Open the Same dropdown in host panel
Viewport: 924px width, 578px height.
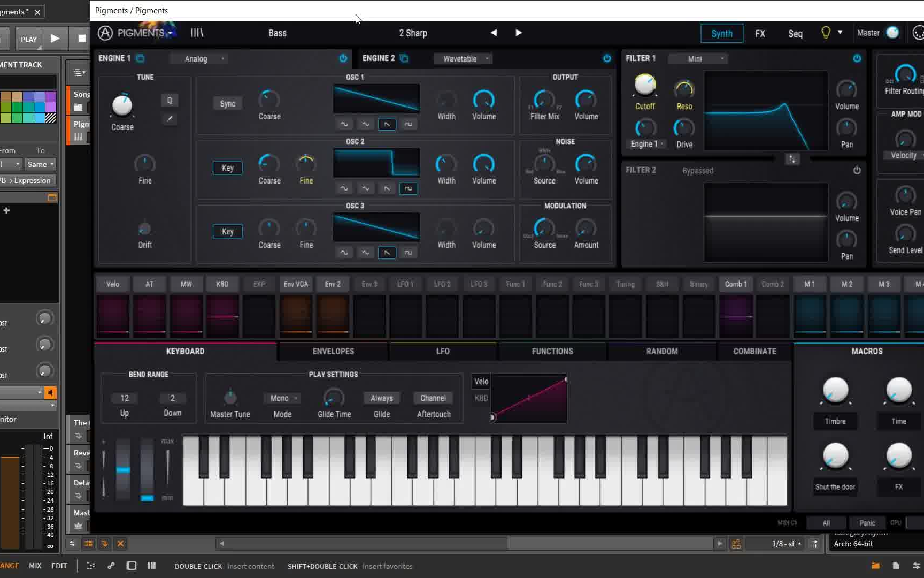pyautogui.click(x=41, y=164)
